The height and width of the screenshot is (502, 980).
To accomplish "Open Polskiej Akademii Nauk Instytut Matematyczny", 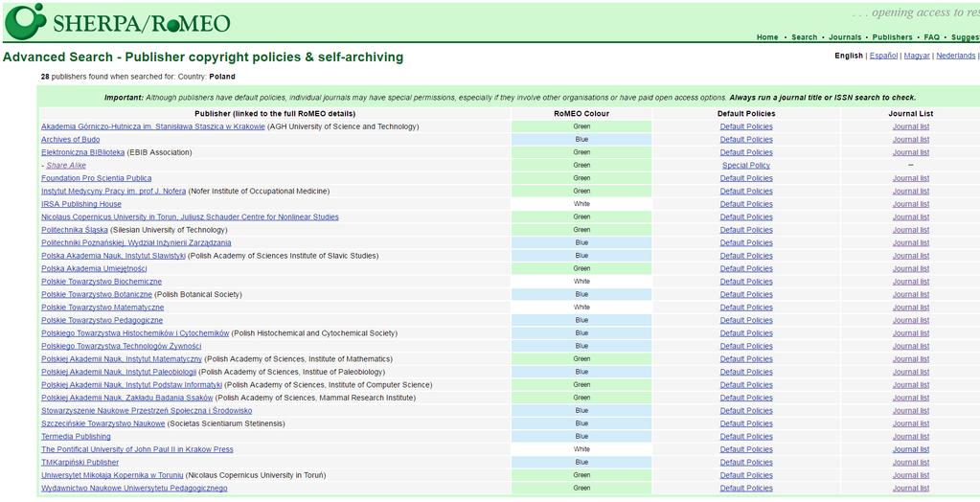I will point(122,359).
